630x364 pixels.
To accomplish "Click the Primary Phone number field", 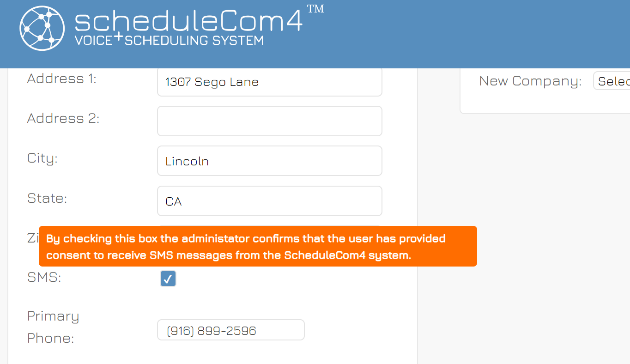I will (x=231, y=330).
